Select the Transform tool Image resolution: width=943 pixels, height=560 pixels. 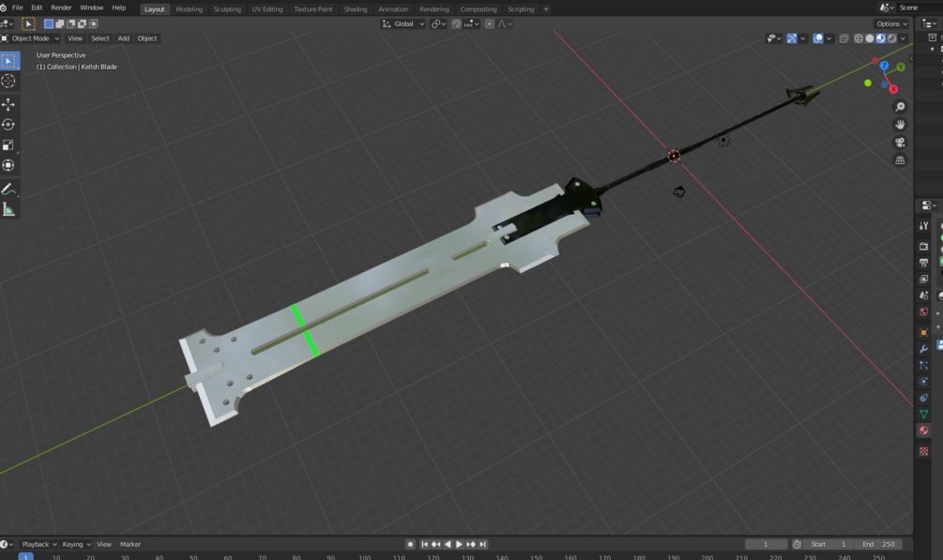tap(8, 165)
